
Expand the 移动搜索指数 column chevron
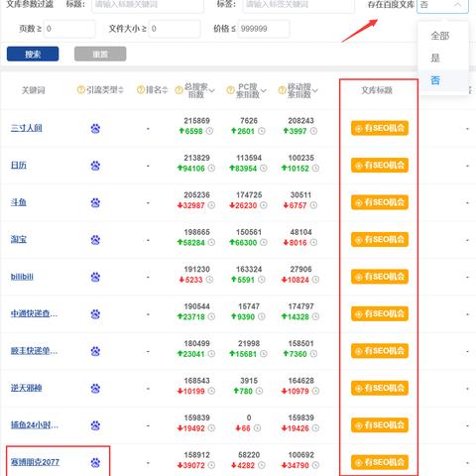[315, 90]
